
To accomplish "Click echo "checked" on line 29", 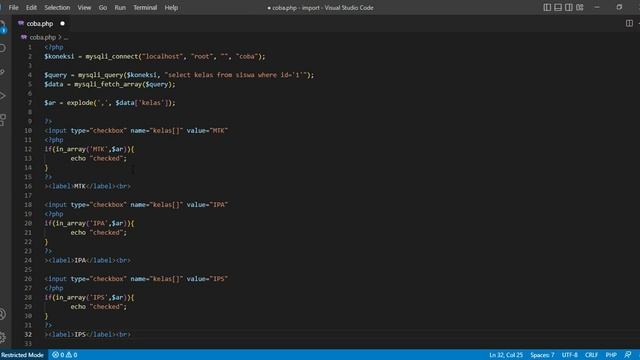I will tap(98, 307).
